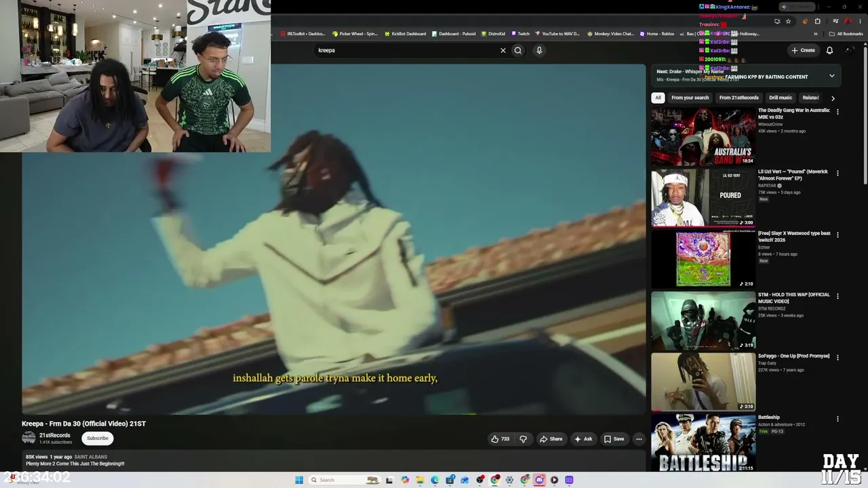Viewport: 868px width, 488px height.
Task: Click the Windows taskbar search box
Action: 343,480
